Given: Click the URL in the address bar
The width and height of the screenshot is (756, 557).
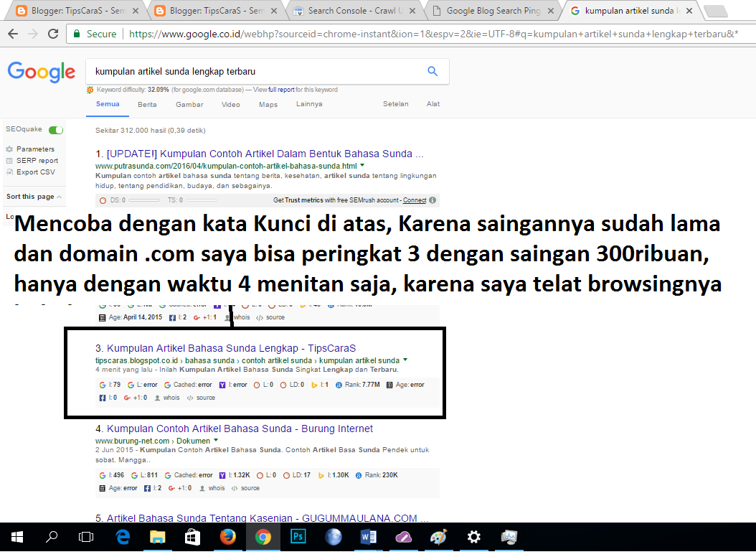Looking at the screenshot, I should click(x=433, y=34).
